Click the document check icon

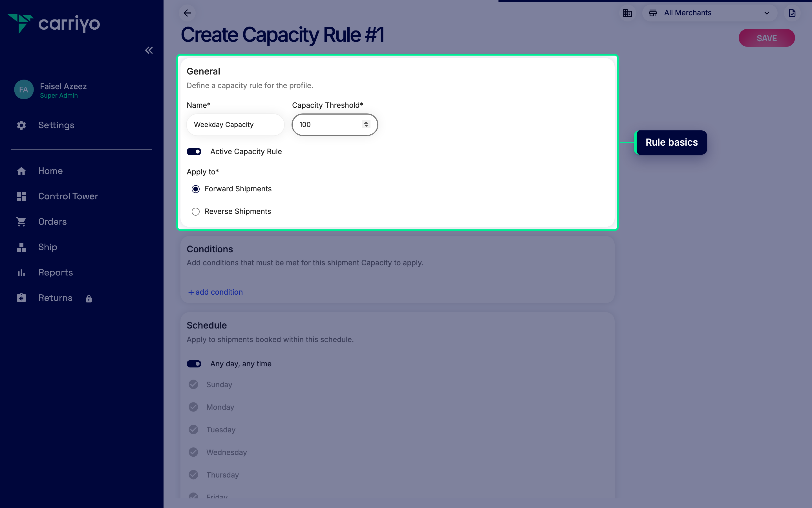tap(792, 13)
